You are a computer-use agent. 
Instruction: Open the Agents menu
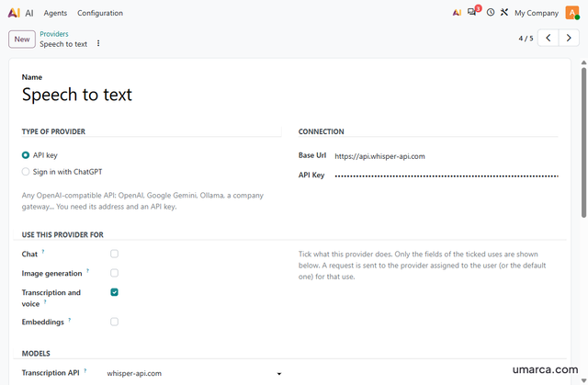55,13
